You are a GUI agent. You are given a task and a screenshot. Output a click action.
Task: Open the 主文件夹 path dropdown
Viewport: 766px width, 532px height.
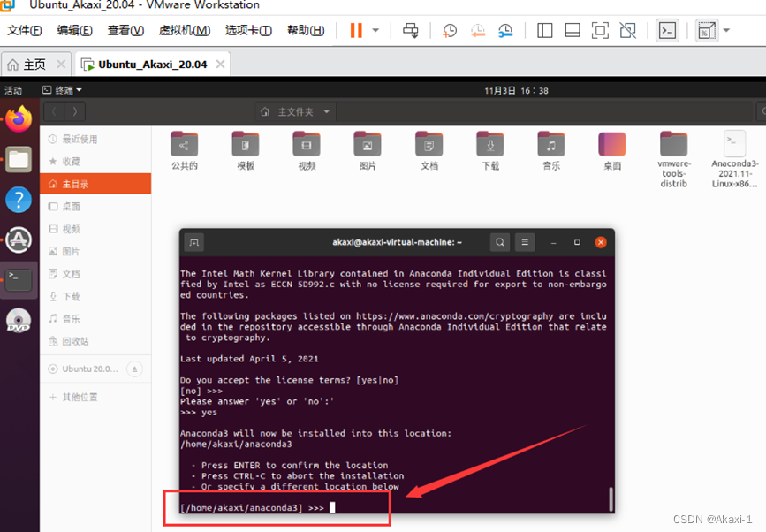(x=294, y=112)
